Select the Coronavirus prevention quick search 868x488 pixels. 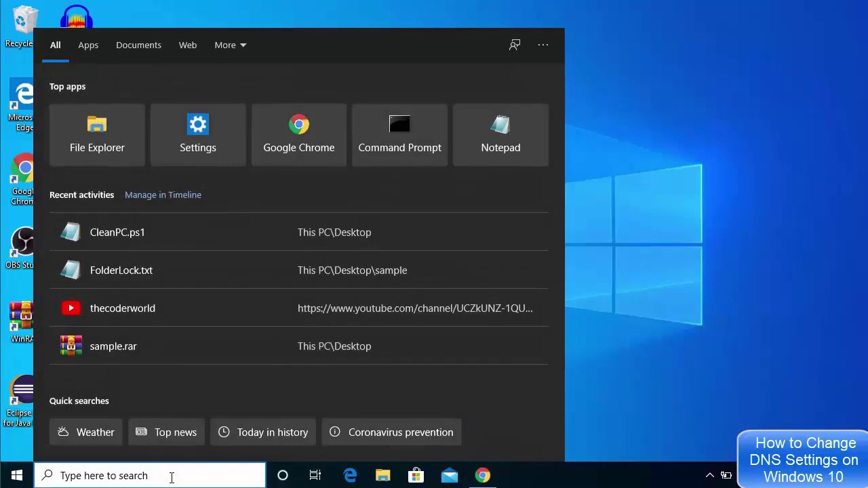391,432
